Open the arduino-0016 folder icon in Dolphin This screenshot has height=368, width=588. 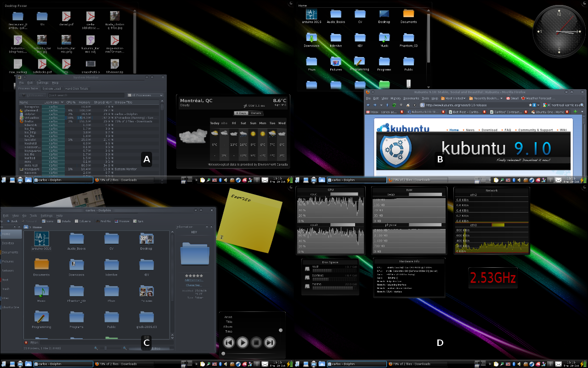coord(41,239)
